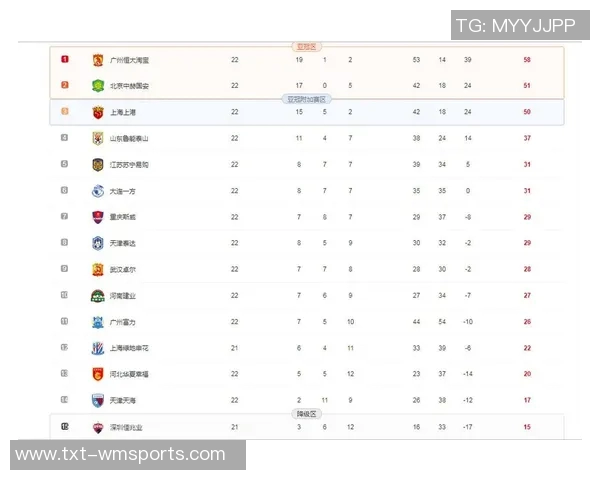Click the 广州富力 team logo
Screen dimensions: 600x480
click(x=97, y=322)
